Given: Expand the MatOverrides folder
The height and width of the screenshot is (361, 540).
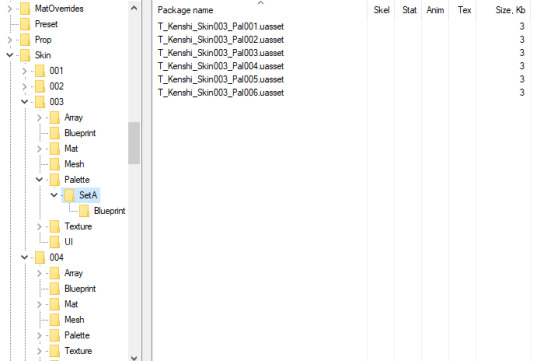Looking at the screenshot, I should tap(10, 8).
